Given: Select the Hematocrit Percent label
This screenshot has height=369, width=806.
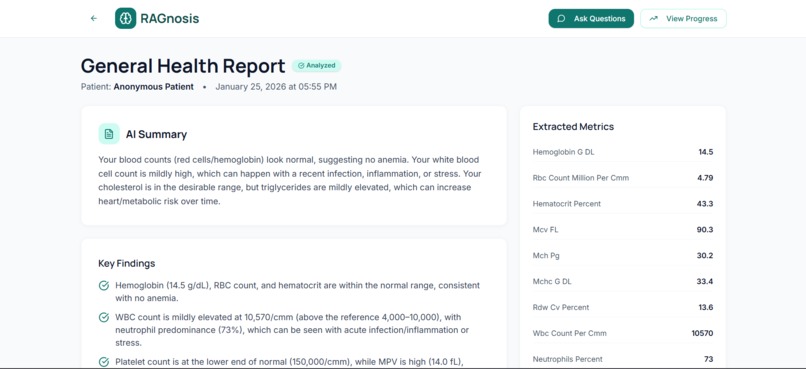Looking at the screenshot, I should [566, 204].
